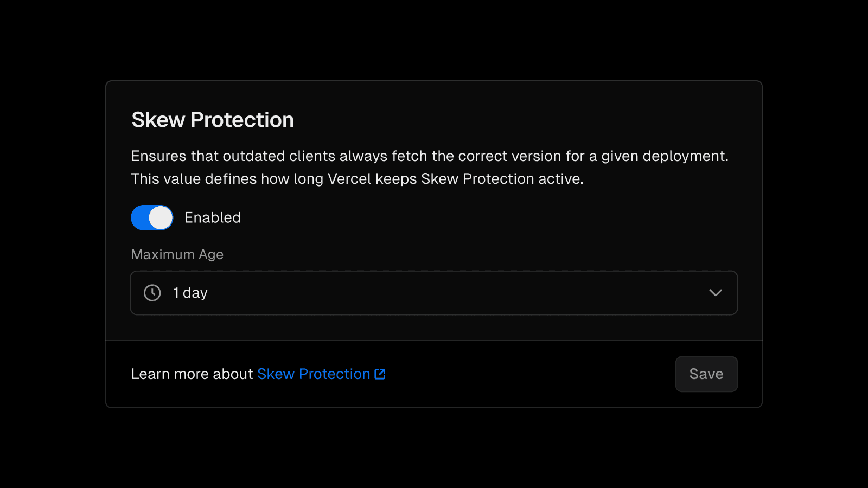Click the description line starting "Ensures that outdated"
The width and height of the screenshot is (868, 488).
tap(429, 156)
